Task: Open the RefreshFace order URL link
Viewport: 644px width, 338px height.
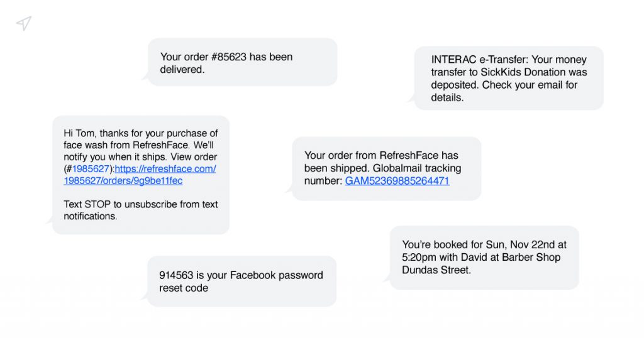Action: click(165, 169)
